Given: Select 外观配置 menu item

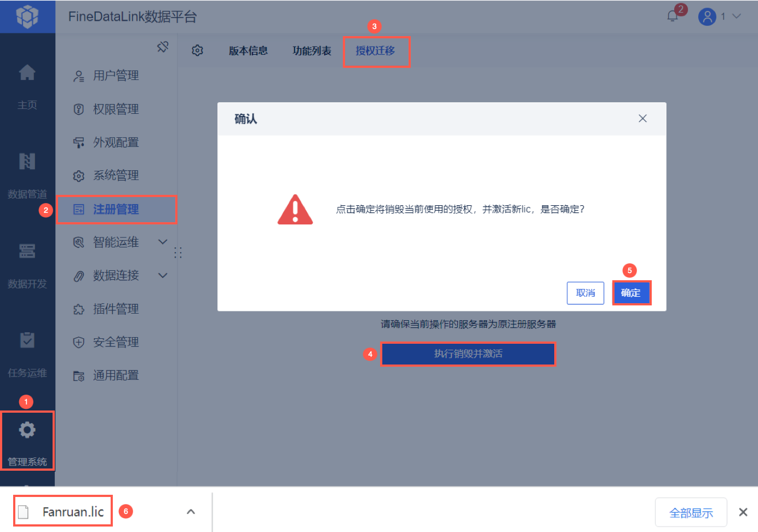Looking at the screenshot, I should click(x=116, y=142).
